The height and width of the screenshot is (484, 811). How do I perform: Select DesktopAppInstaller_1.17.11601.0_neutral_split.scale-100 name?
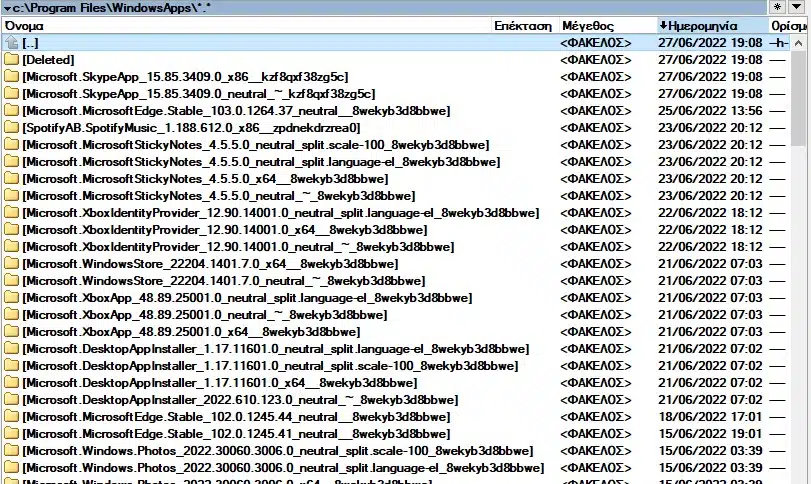tap(270, 366)
